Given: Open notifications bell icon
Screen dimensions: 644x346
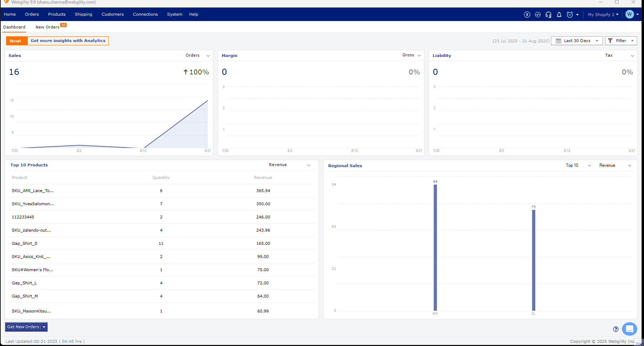Looking at the screenshot, I should point(559,15).
